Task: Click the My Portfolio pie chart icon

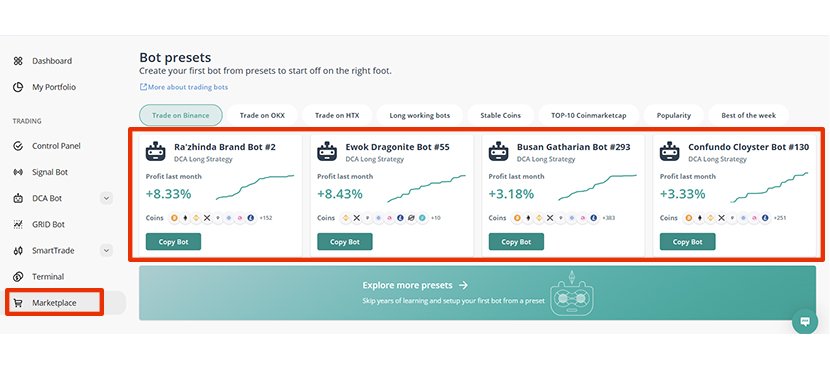Action: tap(18, 87)
